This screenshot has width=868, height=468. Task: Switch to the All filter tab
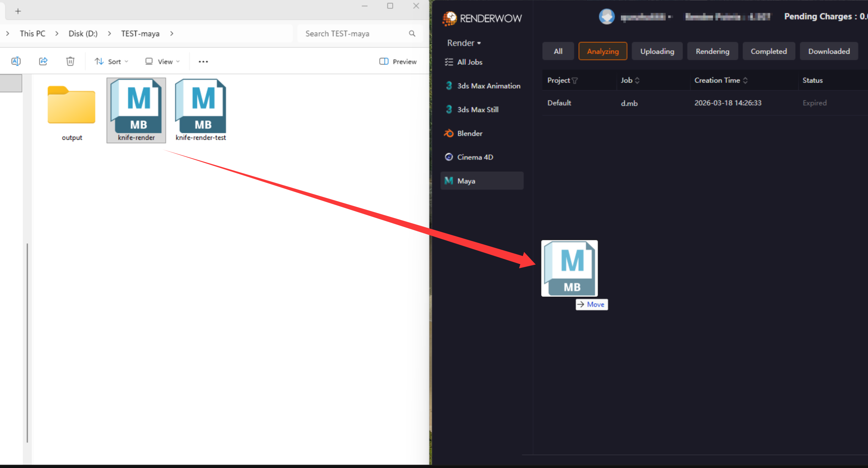click(558, 51)
